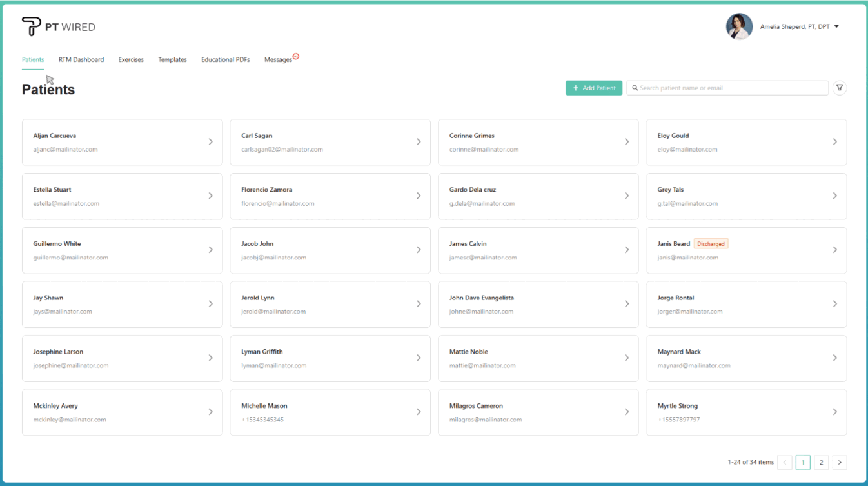Click the Messages notification badge
Image resolution: width=868 pixels, height=486 pixels.
(x=296, y=56)
